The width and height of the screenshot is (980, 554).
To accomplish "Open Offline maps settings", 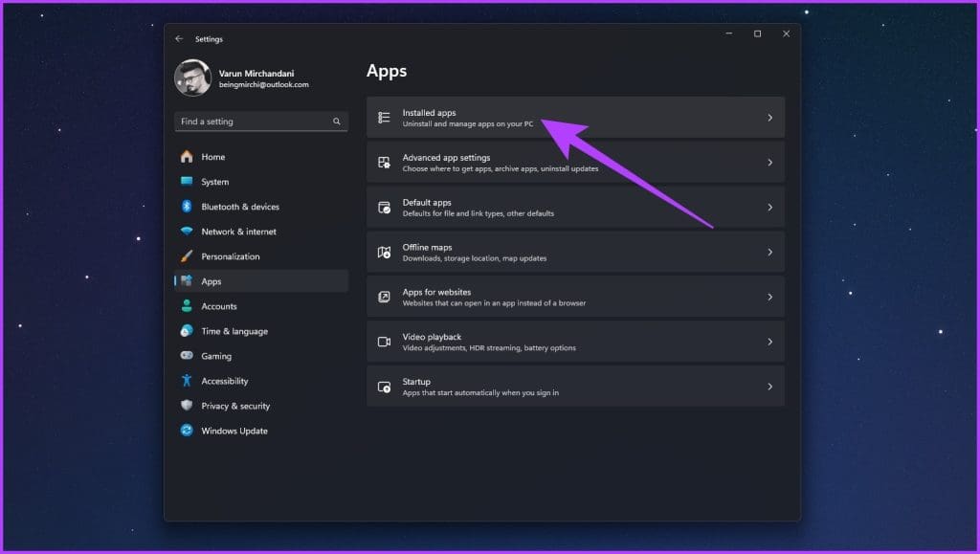I will (x=574, y=253).
